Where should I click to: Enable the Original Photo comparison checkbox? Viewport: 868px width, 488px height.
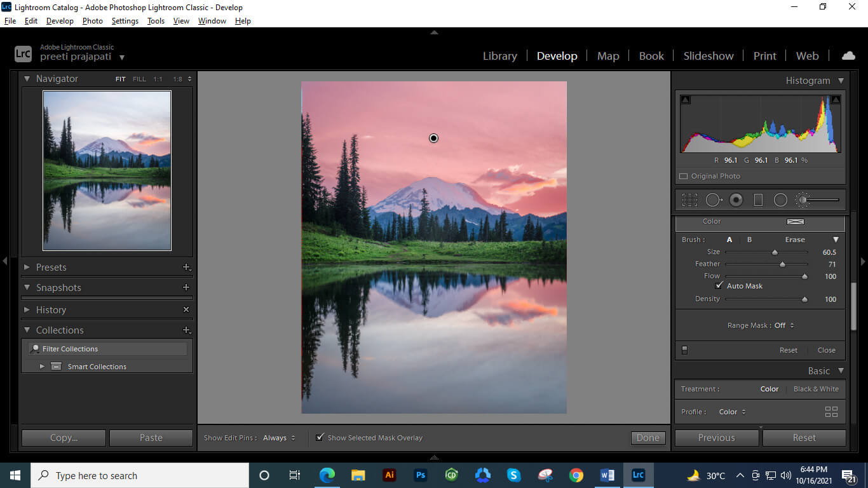684,176
